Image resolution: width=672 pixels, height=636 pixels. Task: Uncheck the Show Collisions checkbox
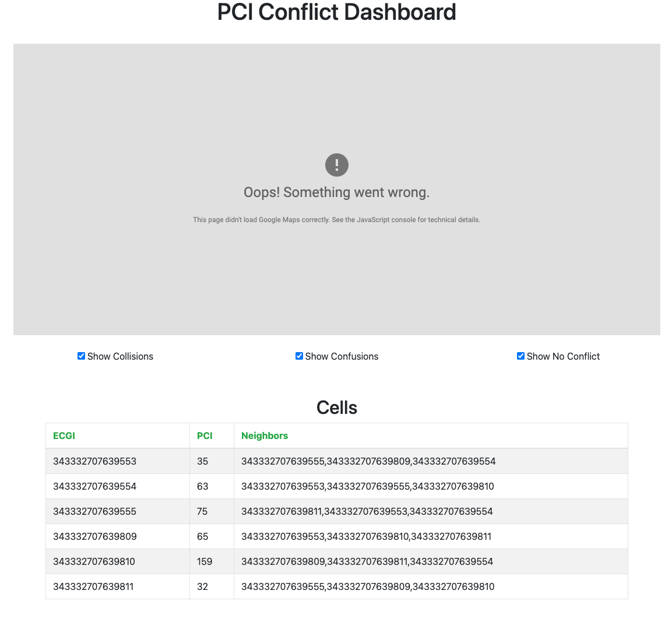(81, 356)
